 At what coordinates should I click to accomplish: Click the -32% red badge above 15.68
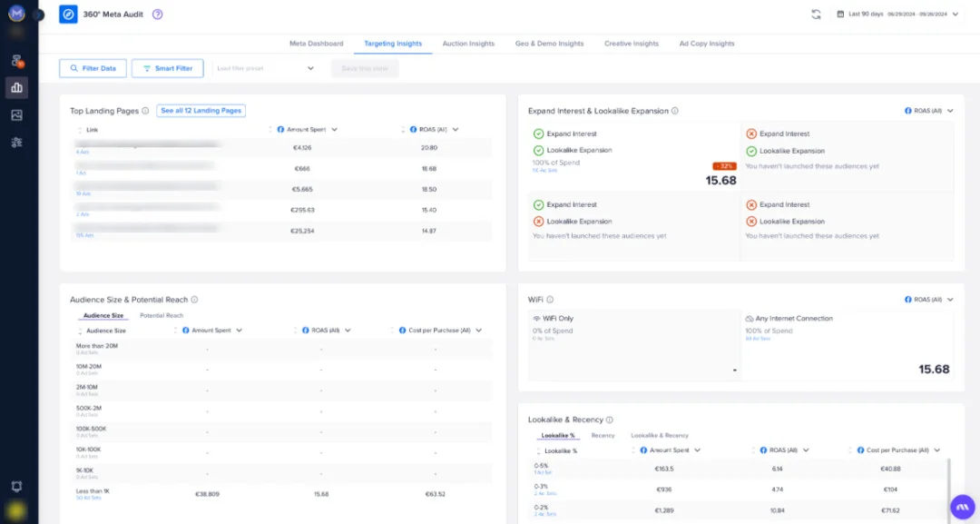coord(724,166)
